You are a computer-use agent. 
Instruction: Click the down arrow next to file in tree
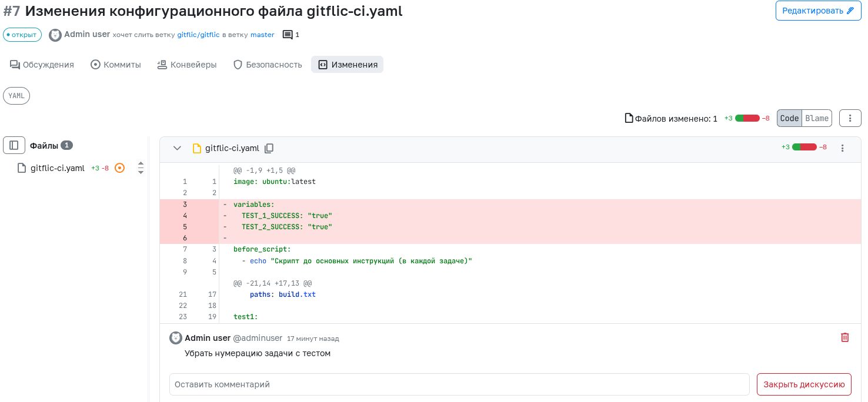(141, 172)
